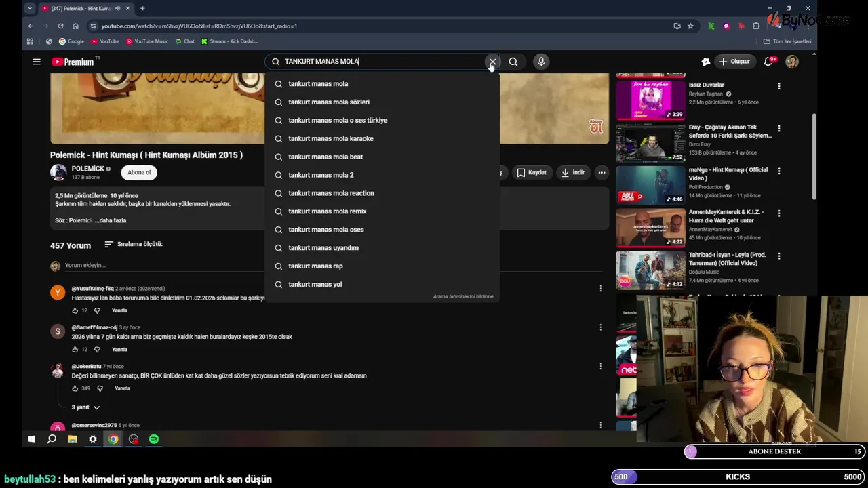
Task: Download video with İndir button
Action: tap(572, 173)
